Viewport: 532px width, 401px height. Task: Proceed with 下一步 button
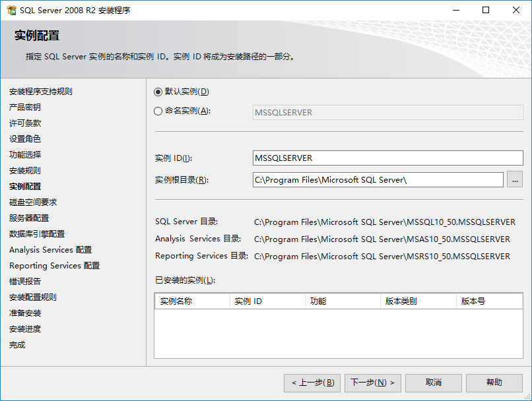pos(372,383)
